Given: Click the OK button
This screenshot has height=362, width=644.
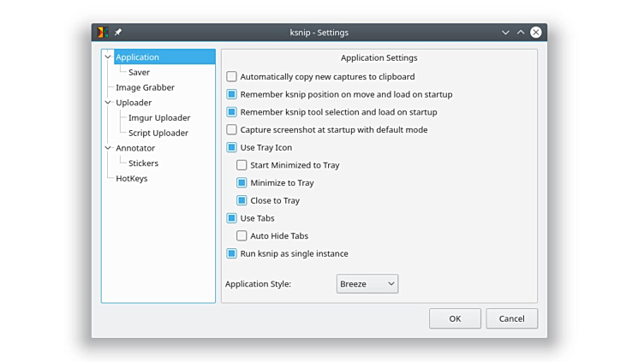Looking at the screenshot, I should (x=455, y=318).
